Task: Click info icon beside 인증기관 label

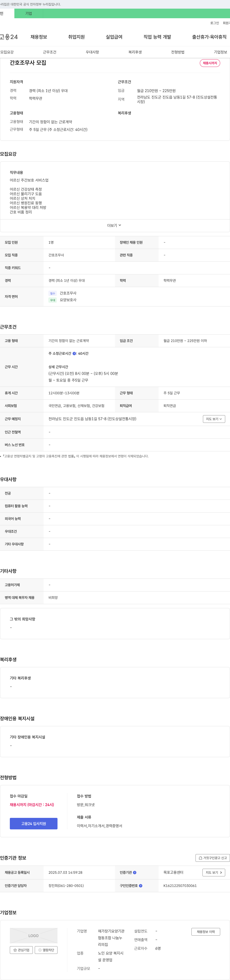Action: coord(135,873)
